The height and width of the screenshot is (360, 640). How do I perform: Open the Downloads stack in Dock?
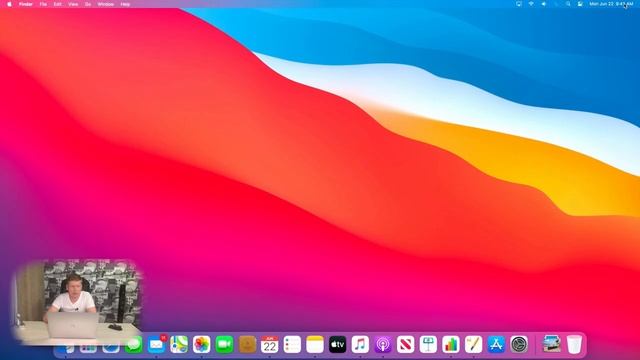tap(551, 344)
